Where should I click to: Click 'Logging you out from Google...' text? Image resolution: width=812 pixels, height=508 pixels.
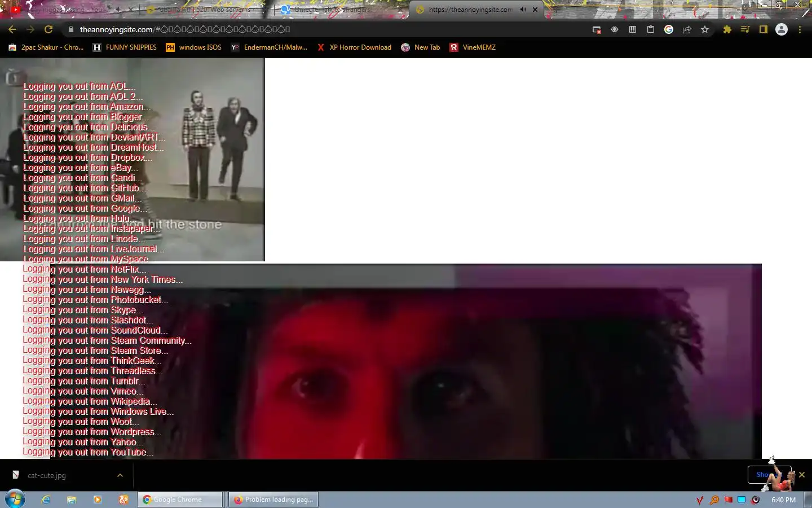coord(85,208)
